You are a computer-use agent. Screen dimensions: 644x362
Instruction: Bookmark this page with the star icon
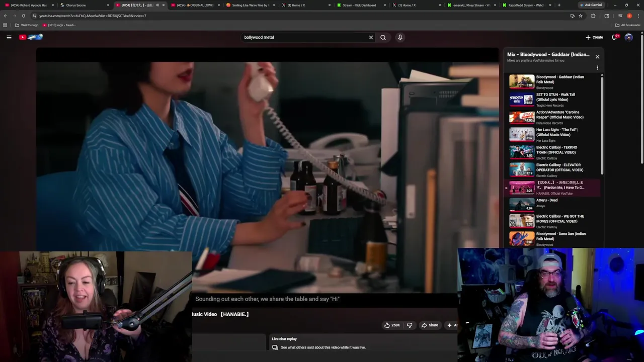[x=581, y=16]
